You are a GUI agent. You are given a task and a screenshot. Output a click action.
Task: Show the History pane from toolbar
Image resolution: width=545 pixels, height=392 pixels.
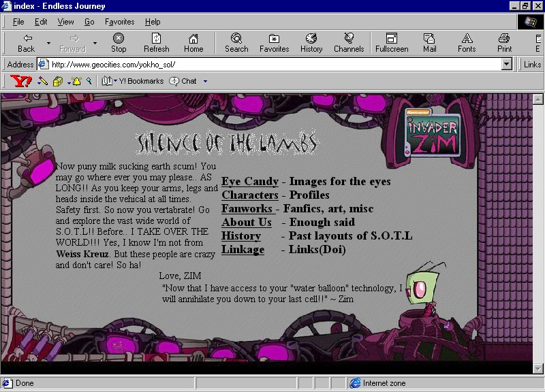(x=311, y=43)
